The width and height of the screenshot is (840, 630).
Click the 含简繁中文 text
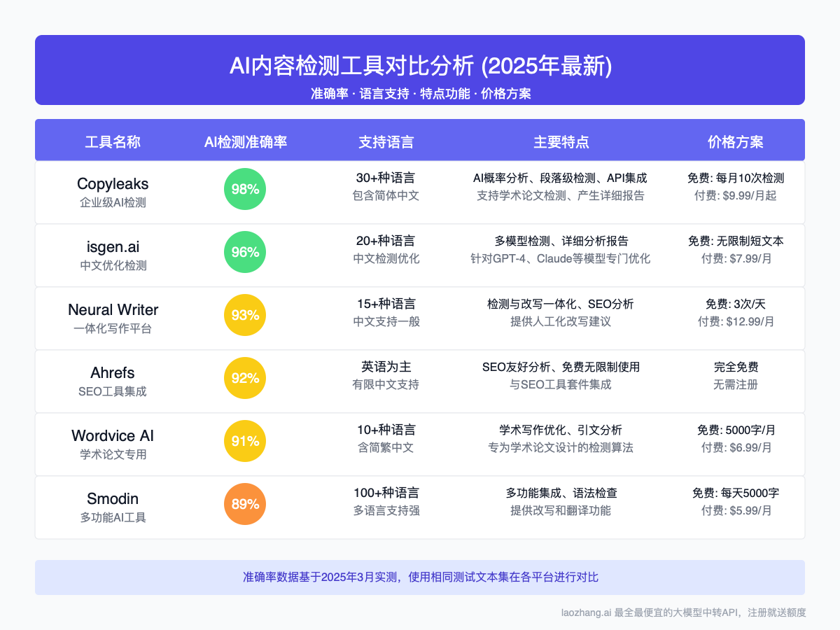click(x=386, y=447)
